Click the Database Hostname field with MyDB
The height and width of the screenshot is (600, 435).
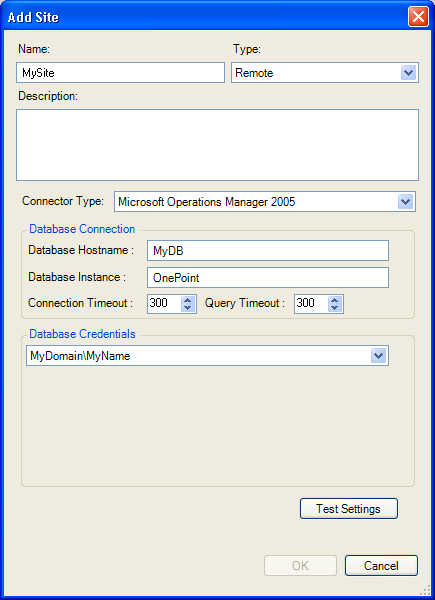(x=268, y=251)
